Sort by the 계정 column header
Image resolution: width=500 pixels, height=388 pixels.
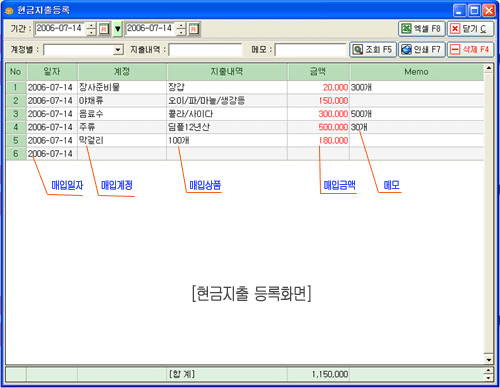122,72
